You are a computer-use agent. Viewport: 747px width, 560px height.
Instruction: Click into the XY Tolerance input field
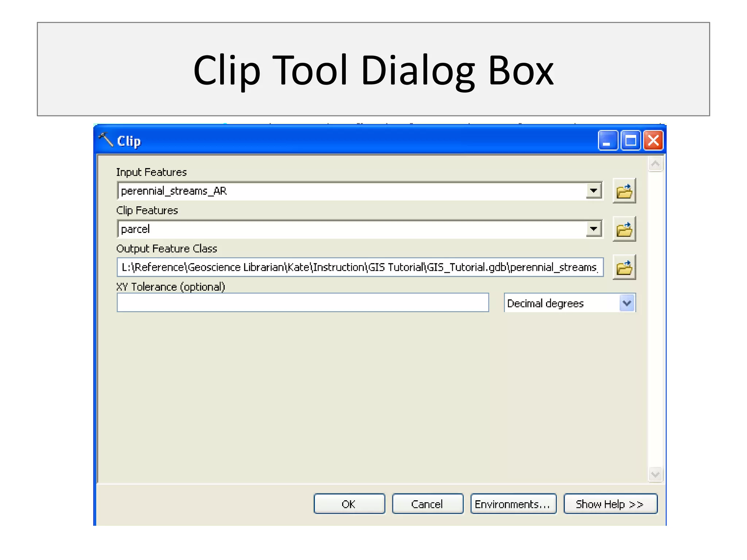(303, 303)
